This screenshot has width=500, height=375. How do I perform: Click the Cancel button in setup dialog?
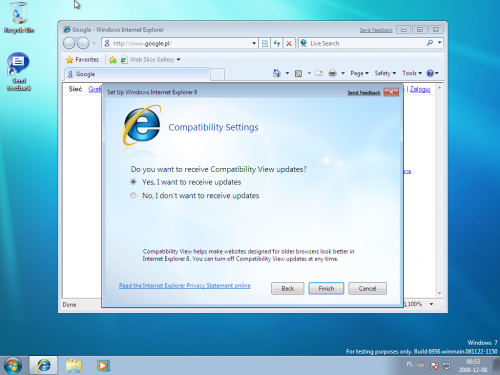point(367,288)
